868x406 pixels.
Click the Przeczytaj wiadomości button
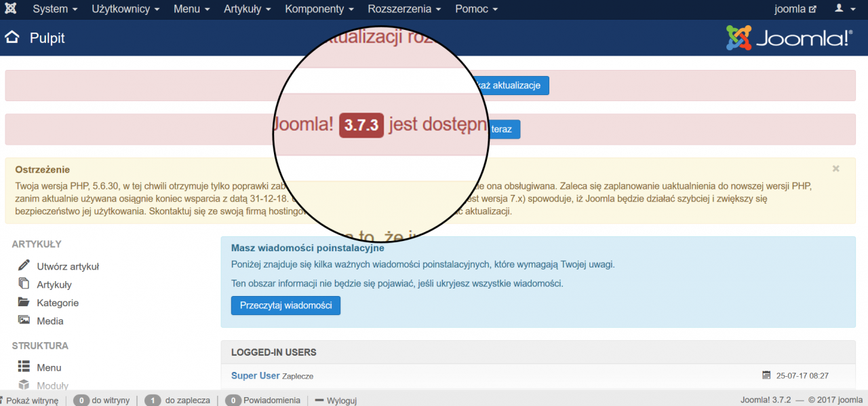[x=285, y=306]
